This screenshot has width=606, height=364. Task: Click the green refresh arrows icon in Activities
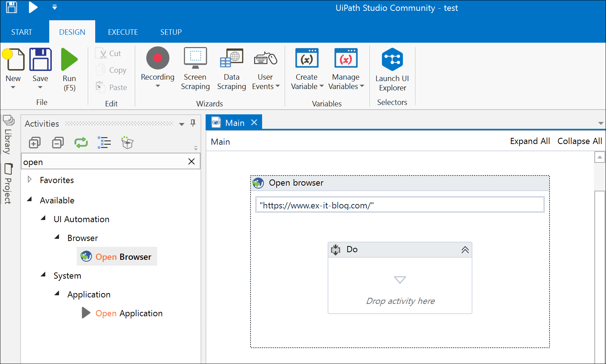81,143
